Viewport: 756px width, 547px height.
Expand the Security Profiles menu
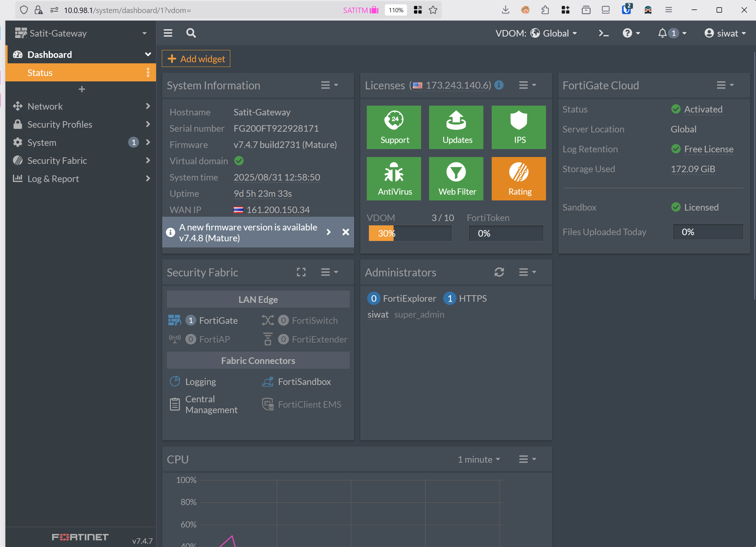click(x=81, y=124)
